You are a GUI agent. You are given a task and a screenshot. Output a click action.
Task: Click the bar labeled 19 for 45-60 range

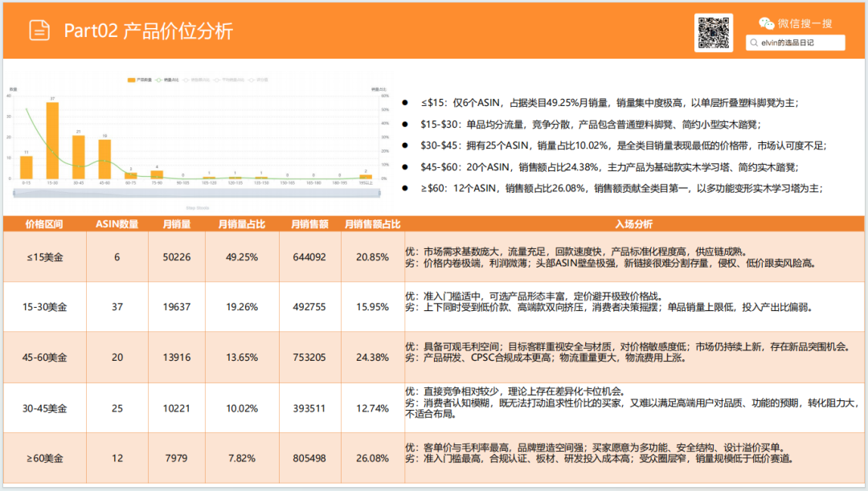pyautogui.click(x=104, y=159)
